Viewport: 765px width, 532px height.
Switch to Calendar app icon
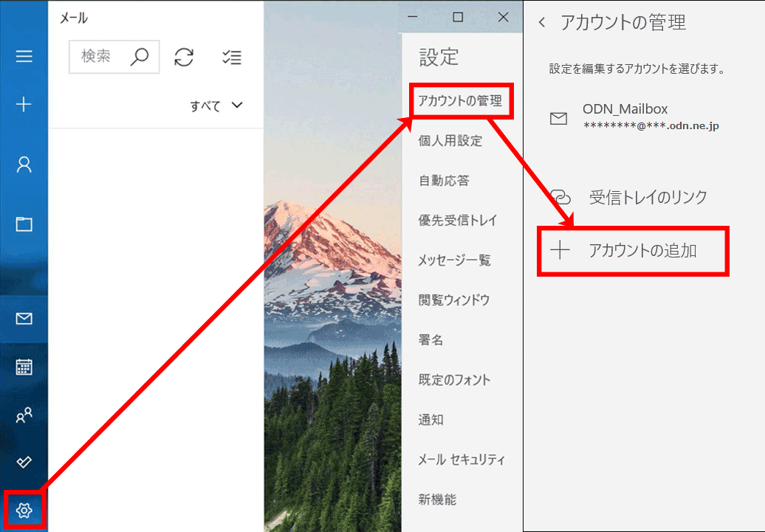24,367
